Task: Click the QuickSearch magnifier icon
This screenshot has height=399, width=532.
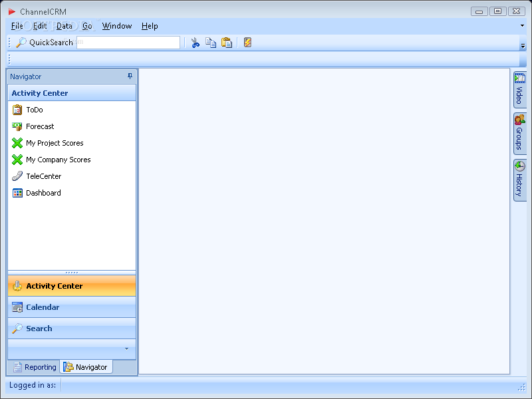Action: 21,43
